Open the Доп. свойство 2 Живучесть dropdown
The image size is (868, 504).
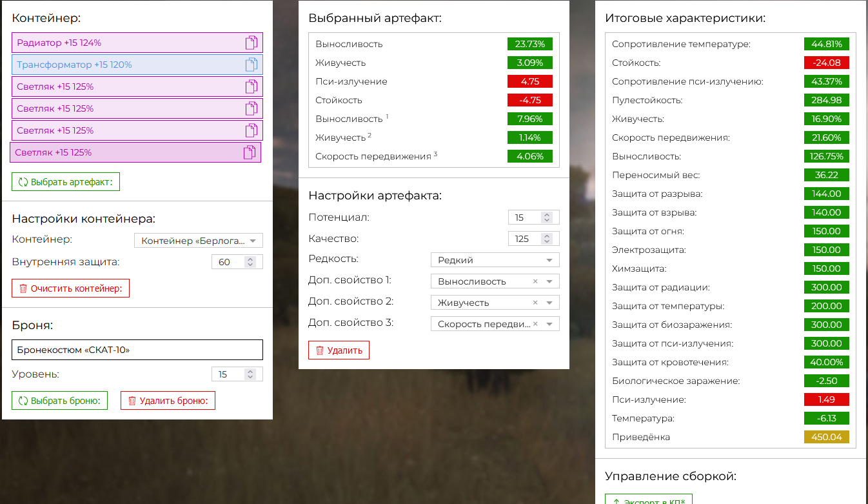pos(495,303)
